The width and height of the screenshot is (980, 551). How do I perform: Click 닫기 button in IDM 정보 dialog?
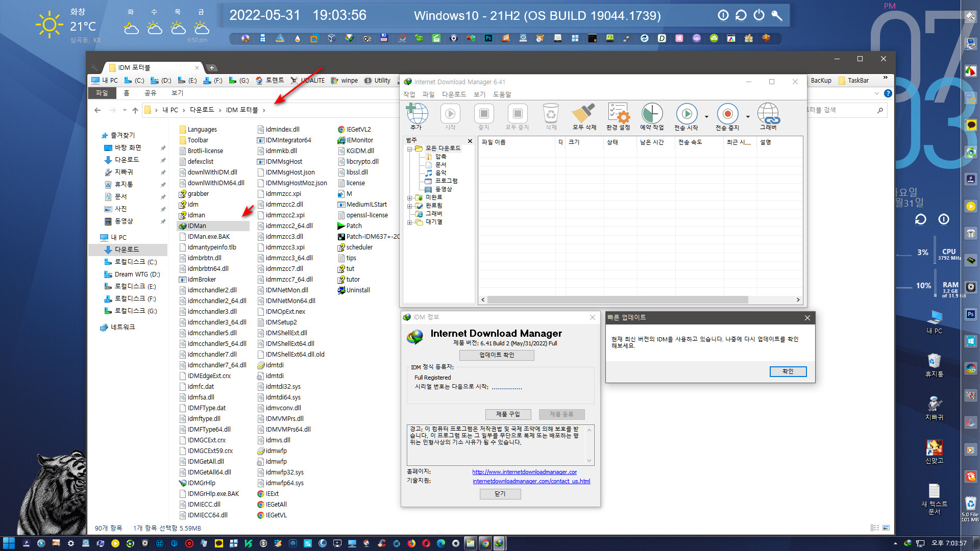pos(500,494)
